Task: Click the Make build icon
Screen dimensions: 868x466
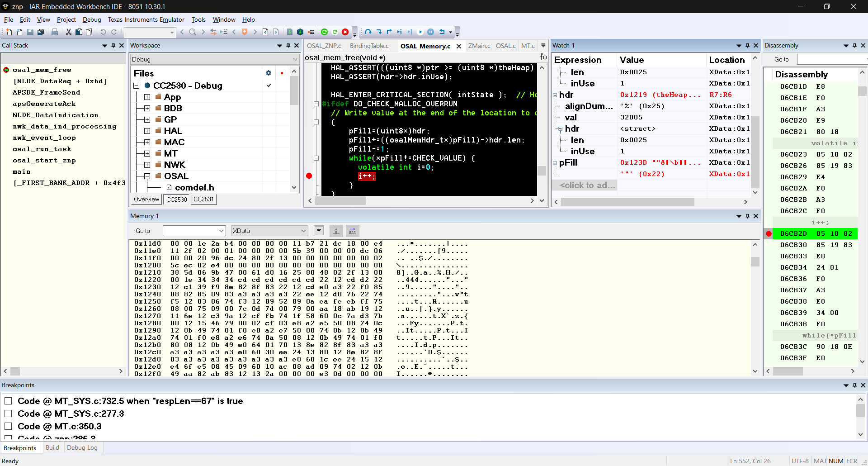Action: (x=300, y=32)
